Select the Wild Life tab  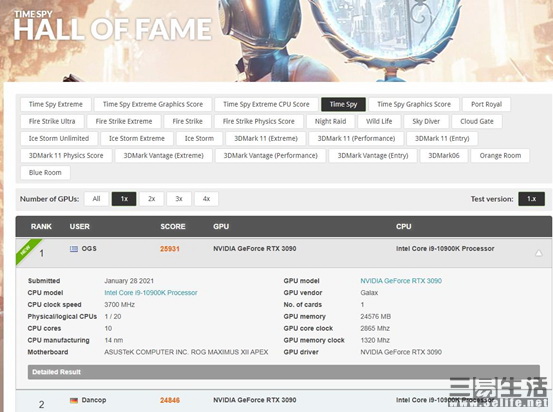click(x=379, y=121)
